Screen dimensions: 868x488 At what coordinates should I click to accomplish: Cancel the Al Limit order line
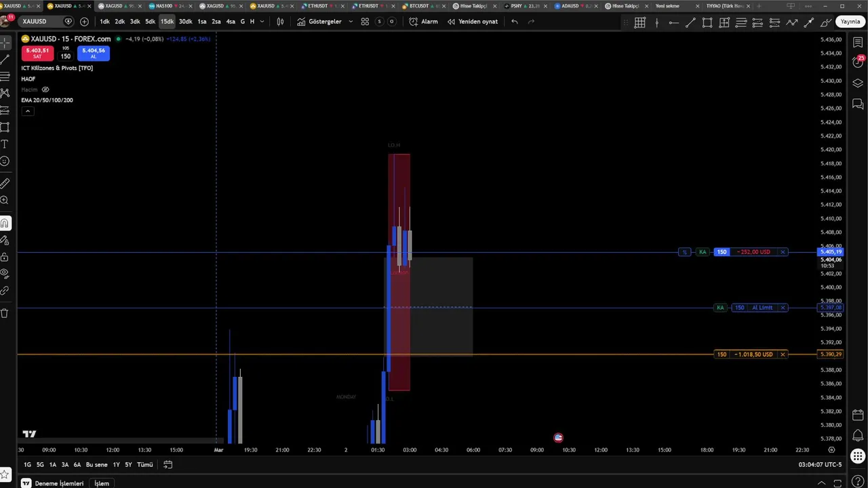(x=783, y=308)
